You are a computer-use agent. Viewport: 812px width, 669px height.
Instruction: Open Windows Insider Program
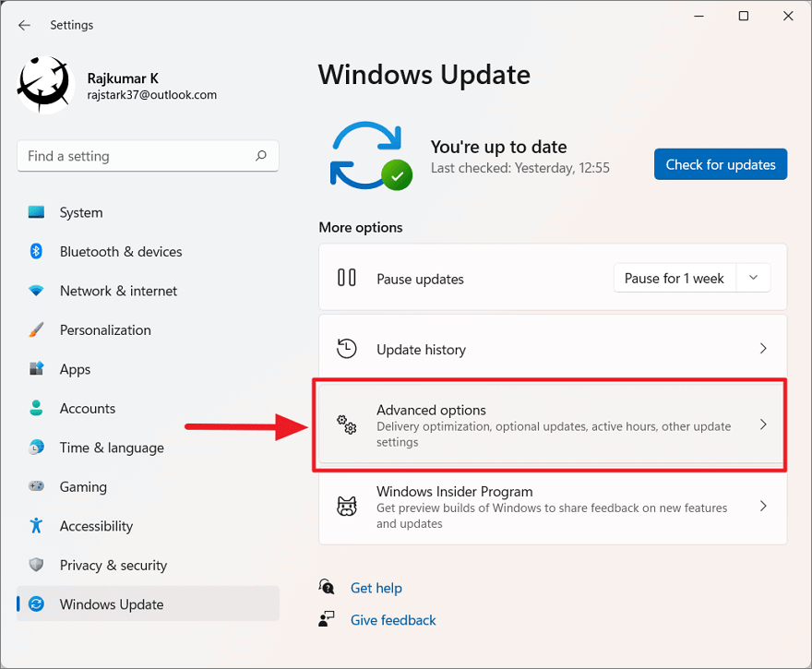coord(553,507)
